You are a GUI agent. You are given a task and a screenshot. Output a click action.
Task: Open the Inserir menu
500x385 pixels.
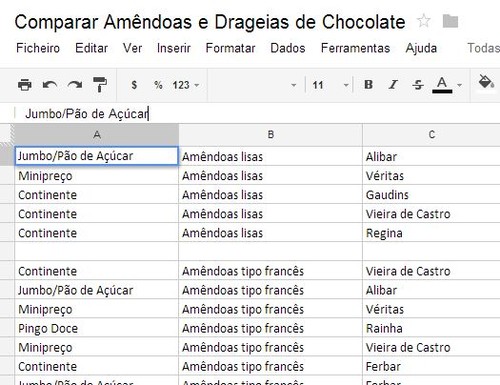(174, 48)
